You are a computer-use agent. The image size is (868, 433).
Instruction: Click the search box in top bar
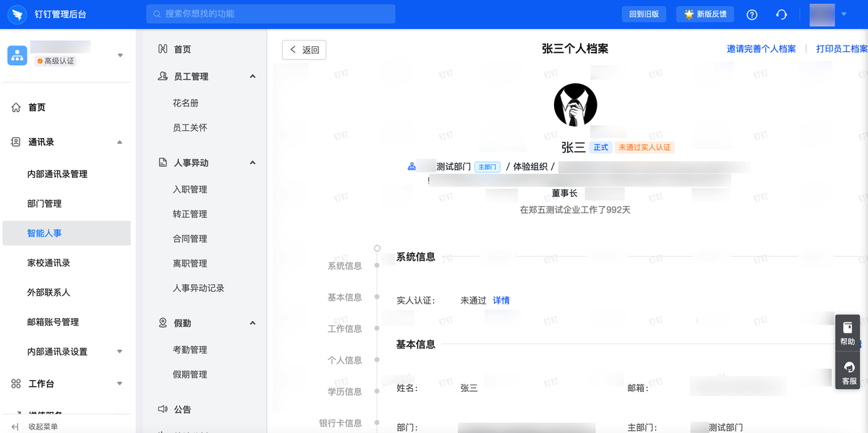(x=271, y=14)
